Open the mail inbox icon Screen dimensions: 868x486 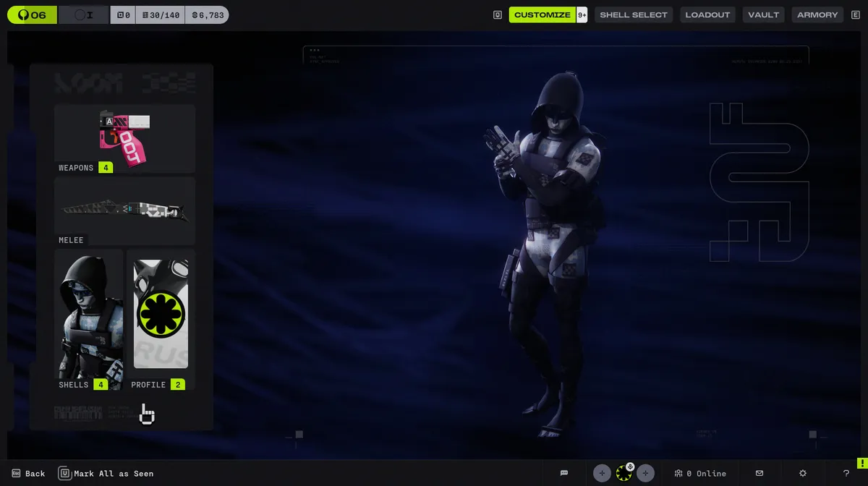[759, 473]
